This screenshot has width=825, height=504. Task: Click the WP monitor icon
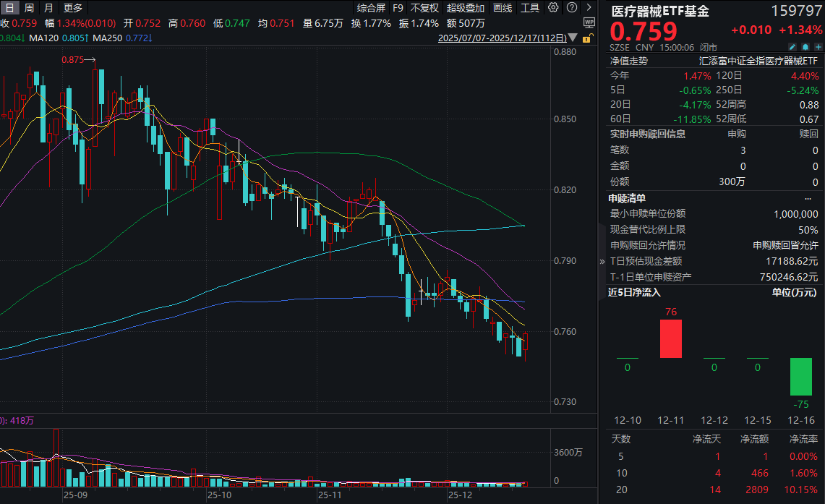coord(589,22)
